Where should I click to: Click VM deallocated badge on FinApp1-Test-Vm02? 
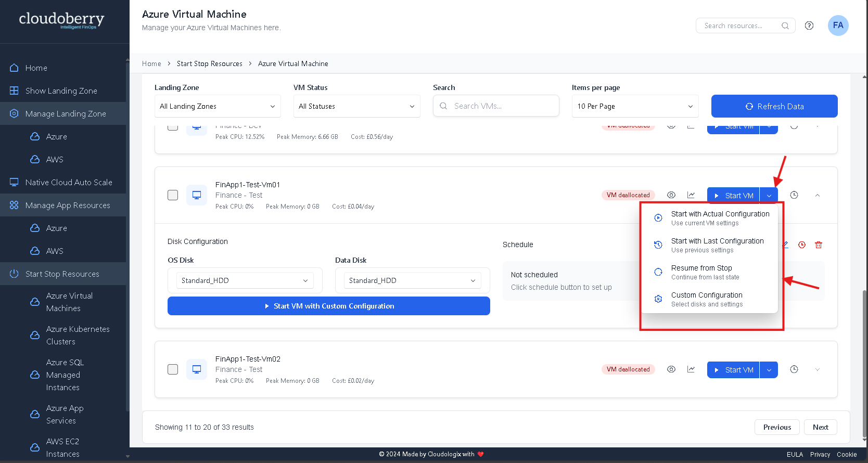coord(628,369)
